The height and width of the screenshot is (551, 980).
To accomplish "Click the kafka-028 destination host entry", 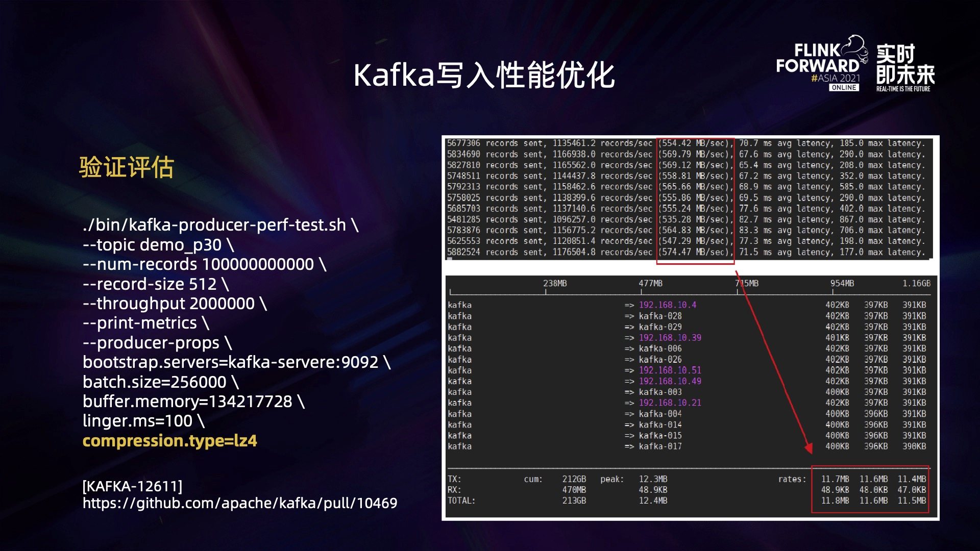I will (660, 316).
